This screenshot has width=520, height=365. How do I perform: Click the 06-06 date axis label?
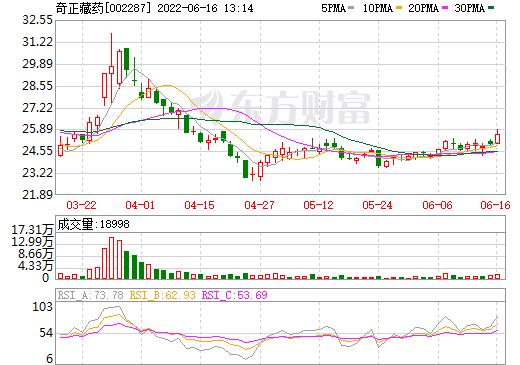[437, 205]
